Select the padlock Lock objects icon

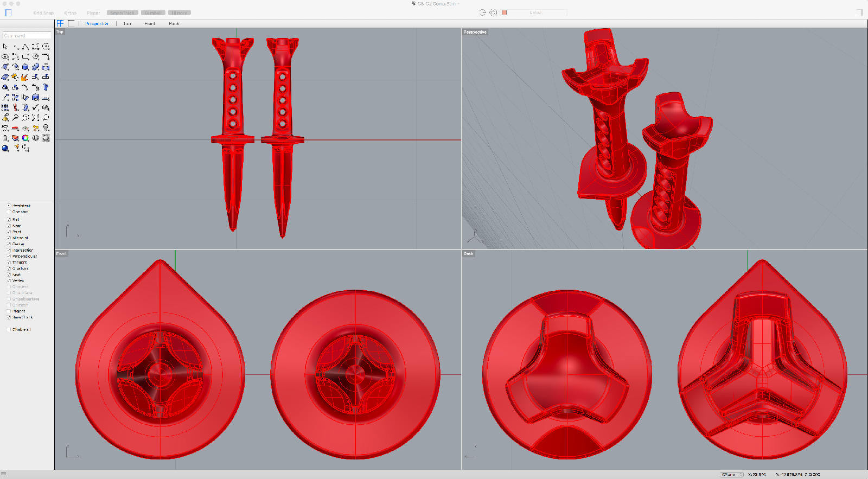point(5,138)
